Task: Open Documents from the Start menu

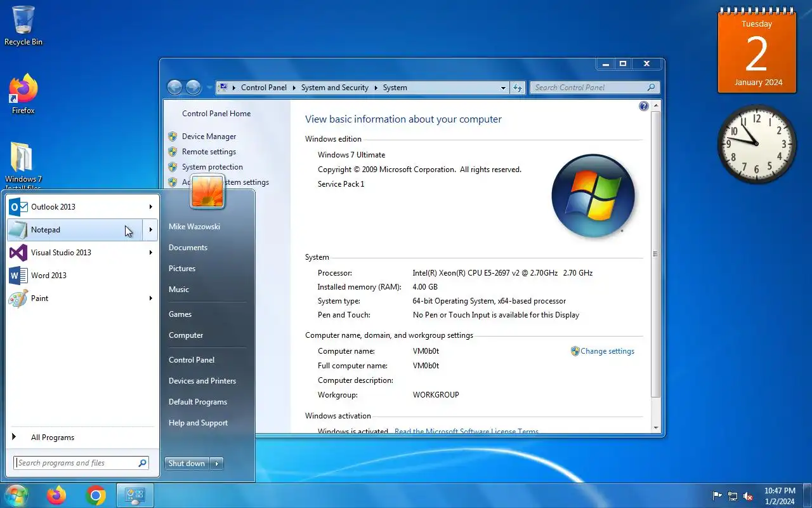Action: click(x=188, y=248)
